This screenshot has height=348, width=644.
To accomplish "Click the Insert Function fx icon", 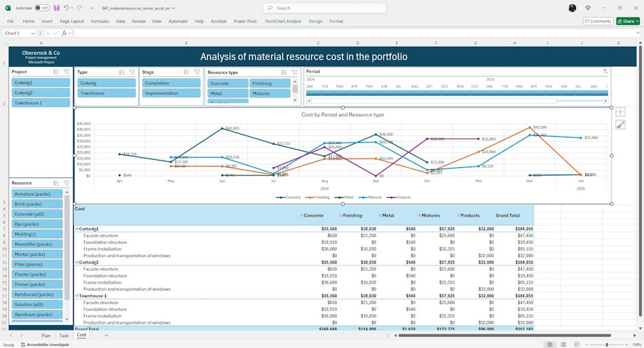I will (64, 33).
